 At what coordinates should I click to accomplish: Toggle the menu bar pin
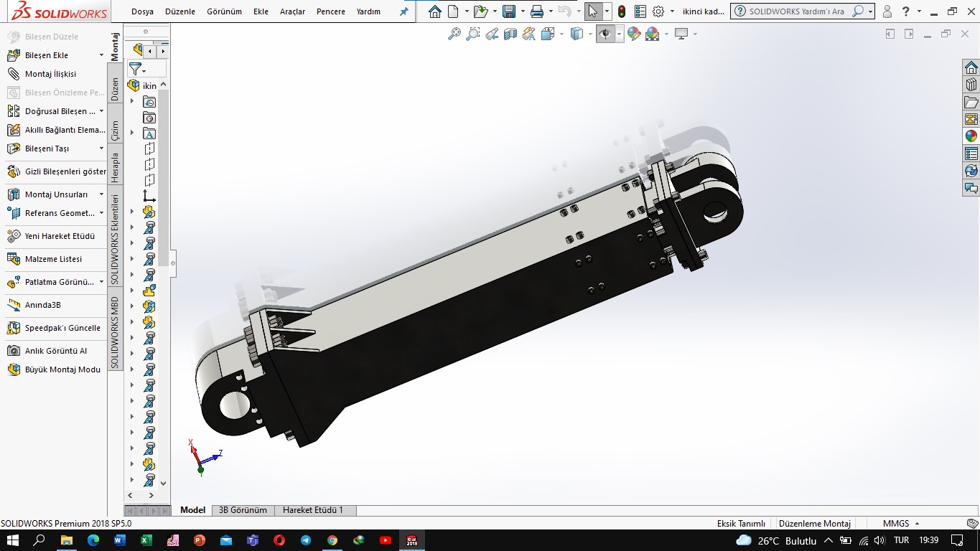pyautogui.click(x=403, y=11)
